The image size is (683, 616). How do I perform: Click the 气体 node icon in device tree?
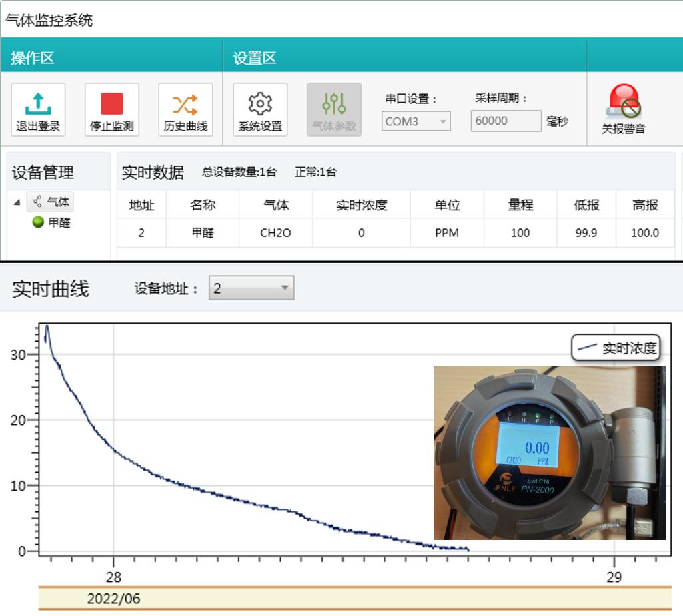(x=37, y=202)
